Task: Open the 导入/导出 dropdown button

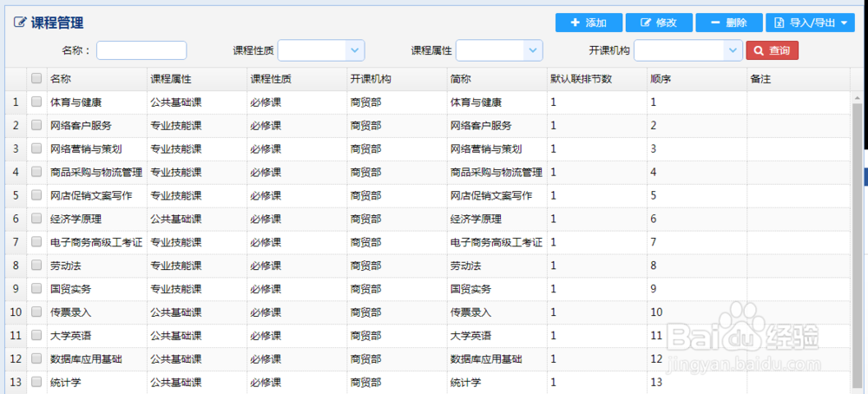Action: click(810, 23)
